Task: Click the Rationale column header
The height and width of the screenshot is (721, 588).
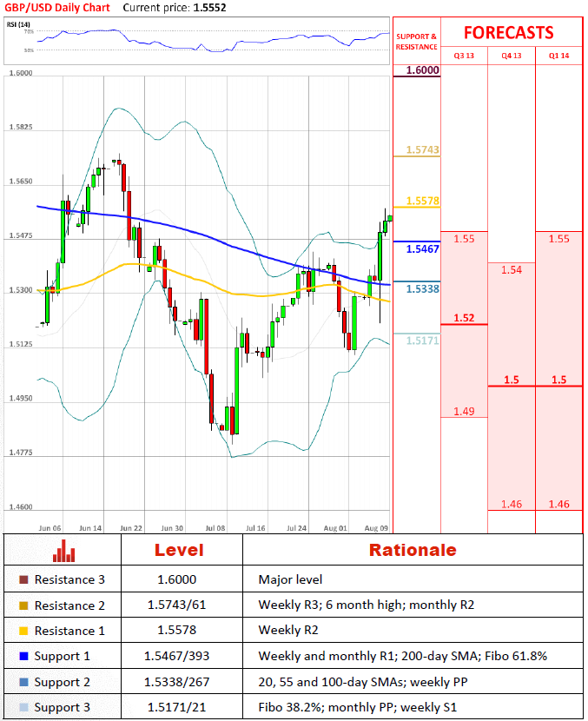Action: click(413, 550)
